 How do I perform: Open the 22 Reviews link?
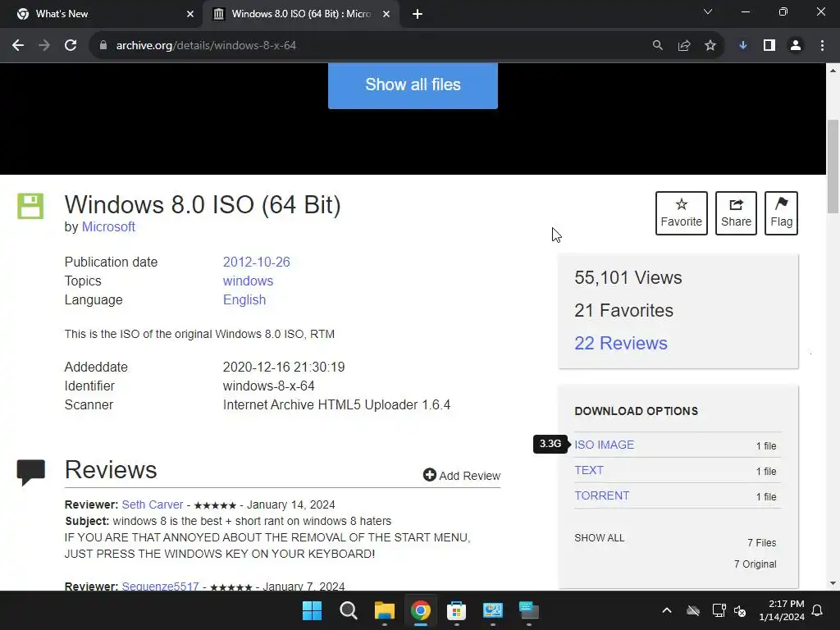[621, 343]
